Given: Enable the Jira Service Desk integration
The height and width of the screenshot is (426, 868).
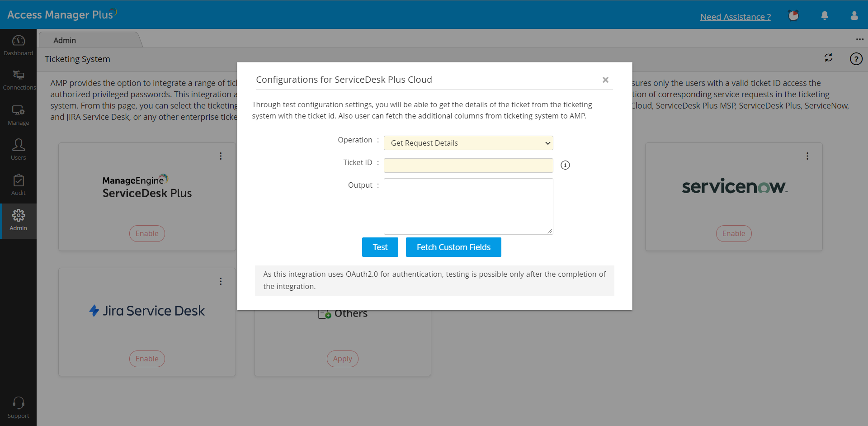Looking at the screenshot, I should pos(147,359).
